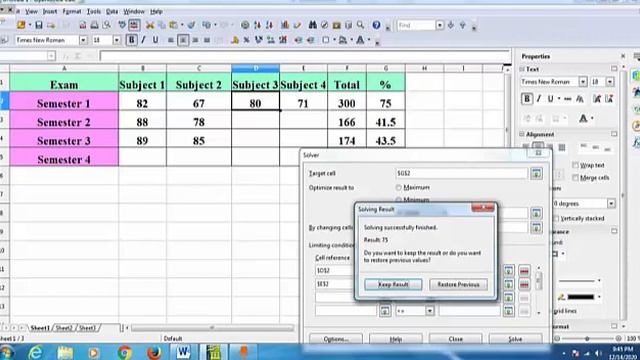Click Bold button in Properties sidebar
The image size is (640, 360).
click(x=527, y=99)
